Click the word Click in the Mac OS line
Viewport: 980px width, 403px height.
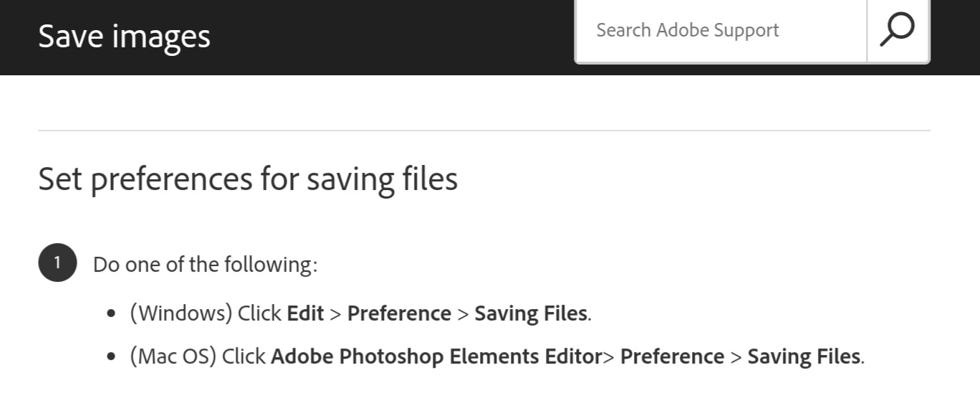point(244,356)
